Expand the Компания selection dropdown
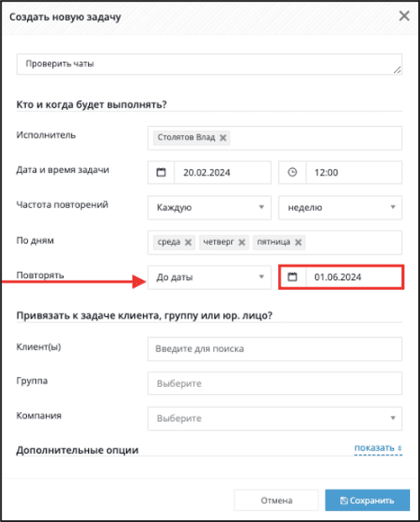The width and height of the screenshot is (420, 522). [x=275, y=419]
